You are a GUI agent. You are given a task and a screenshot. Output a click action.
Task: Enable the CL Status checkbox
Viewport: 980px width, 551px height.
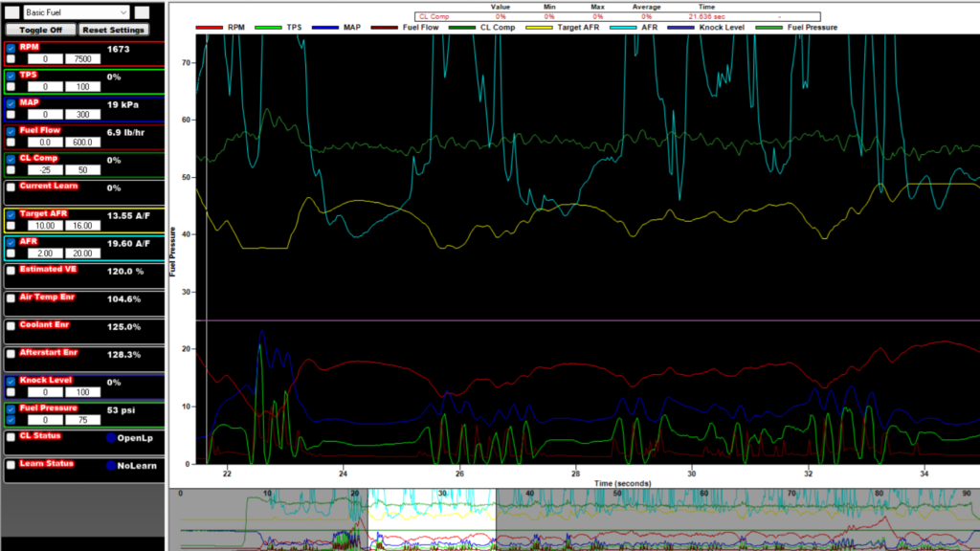click(11, 437)
